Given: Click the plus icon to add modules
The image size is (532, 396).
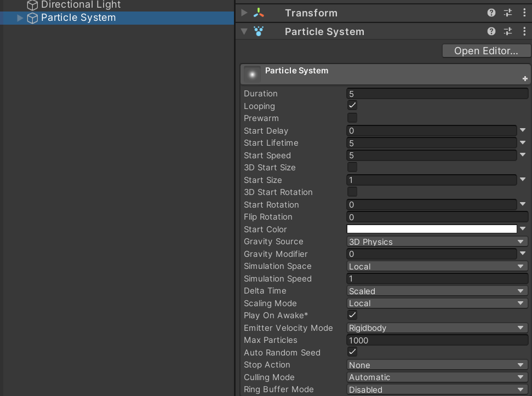Looking at the screenshot, I should point(525,79).
